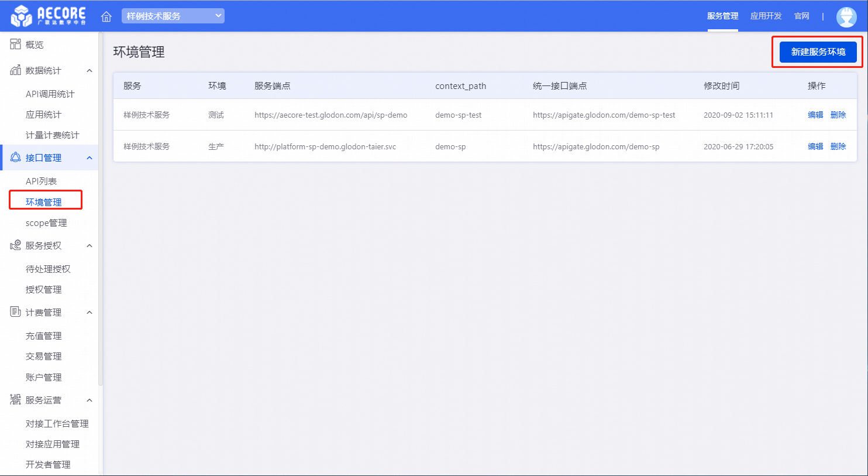Collapse the 服务运营 section chevron

tap(89, 400)
